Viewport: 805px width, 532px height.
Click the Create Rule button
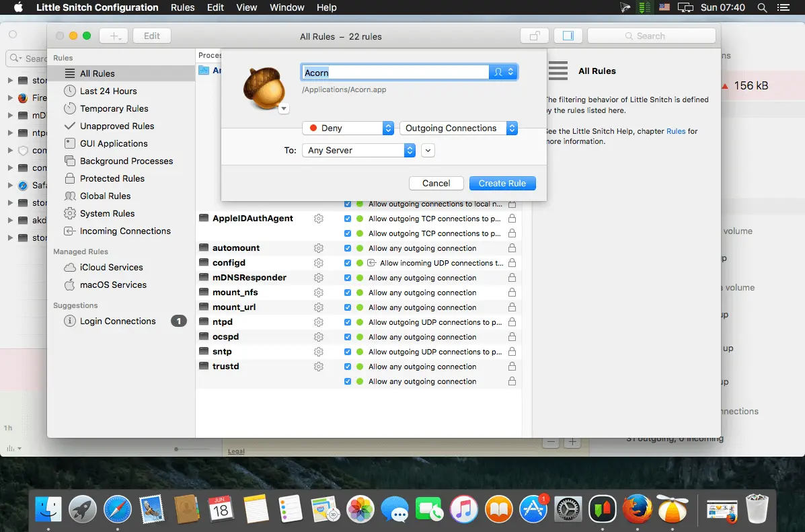tap(502, 183)
